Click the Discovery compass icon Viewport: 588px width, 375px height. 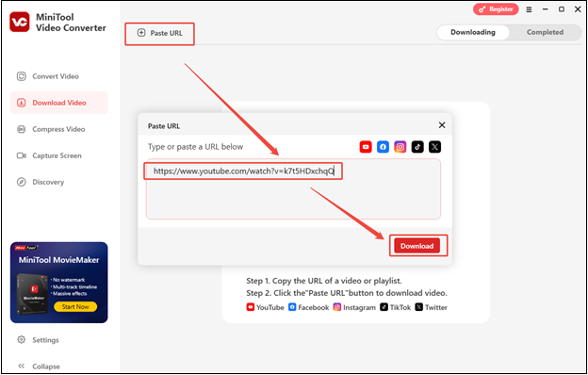pyautogui.click(x=22, y=182)
